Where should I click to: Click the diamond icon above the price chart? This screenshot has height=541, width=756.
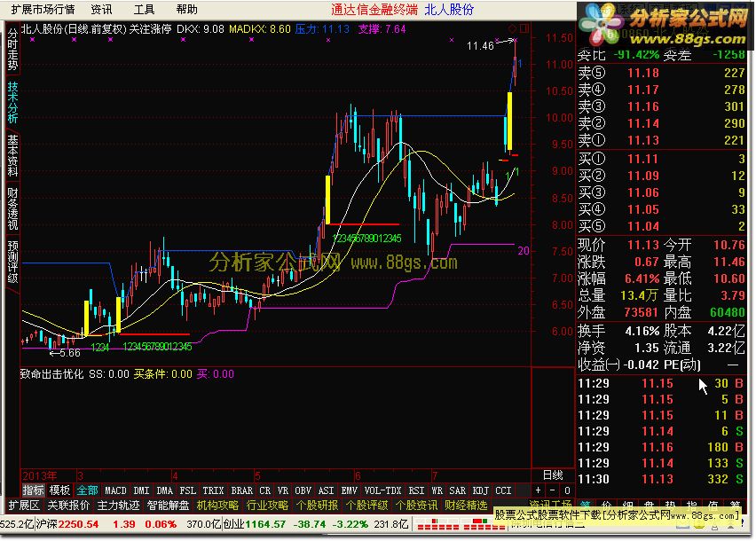(x=513, y=28)
